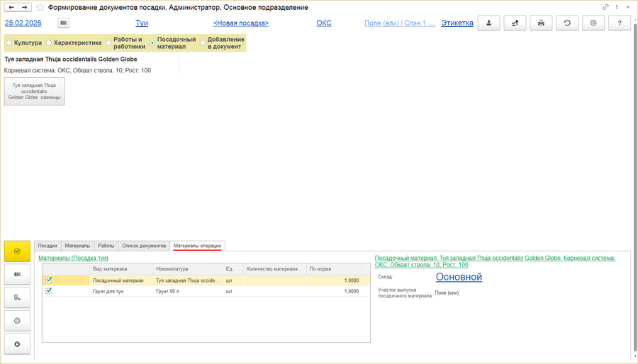Select the Туя западная Thuja occide... nomenclature cell
Viewport: 638px width, 364px height.
coord(188,280)
